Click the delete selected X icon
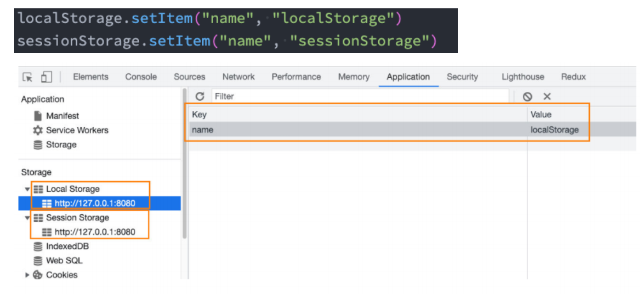This screenshot has height=301, width=644. pos(547,96)
